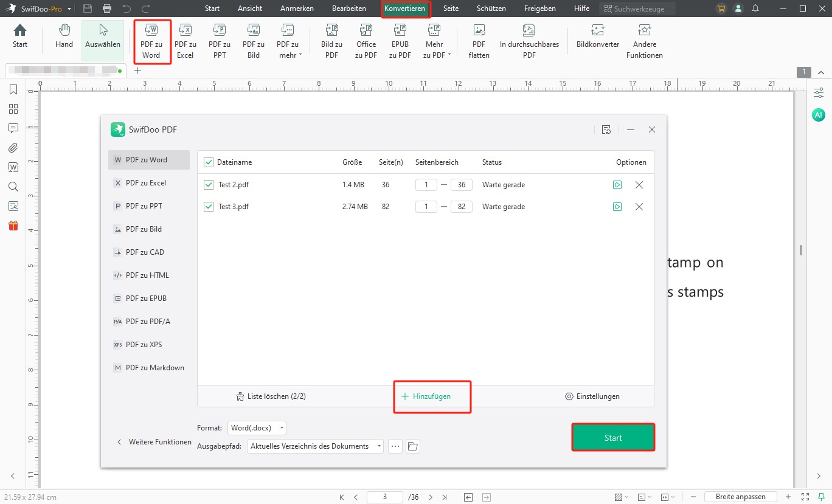Open the Format Word(.docx) dropdown

point(257,428)
